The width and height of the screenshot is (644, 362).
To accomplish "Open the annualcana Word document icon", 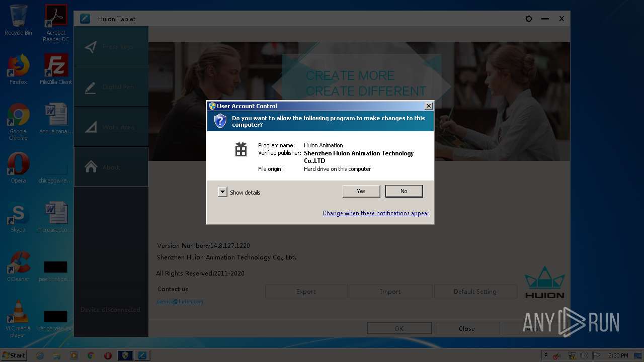I will (x=56, y=119).
